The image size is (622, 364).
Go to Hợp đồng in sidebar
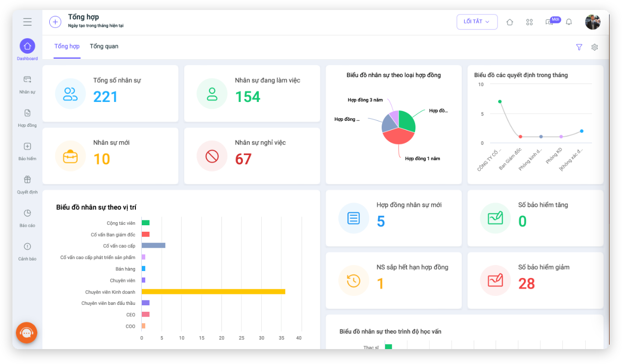click(27, 113)
